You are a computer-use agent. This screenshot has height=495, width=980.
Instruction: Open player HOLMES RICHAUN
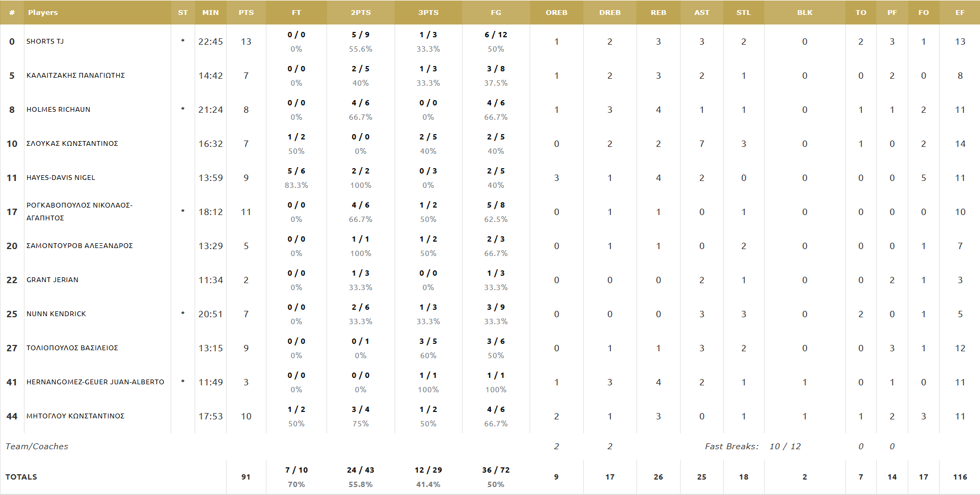58,109
